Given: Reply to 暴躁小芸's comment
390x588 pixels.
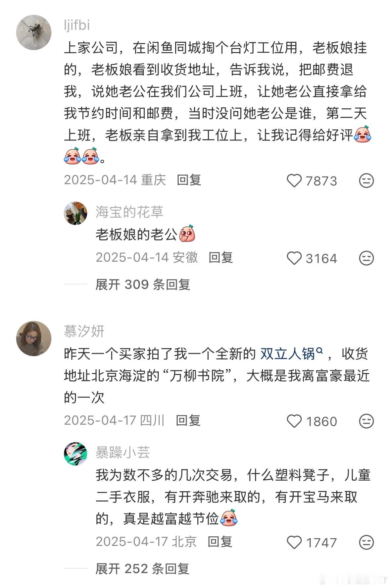Looking at the screenshot, I should click(x=220, y=542).
